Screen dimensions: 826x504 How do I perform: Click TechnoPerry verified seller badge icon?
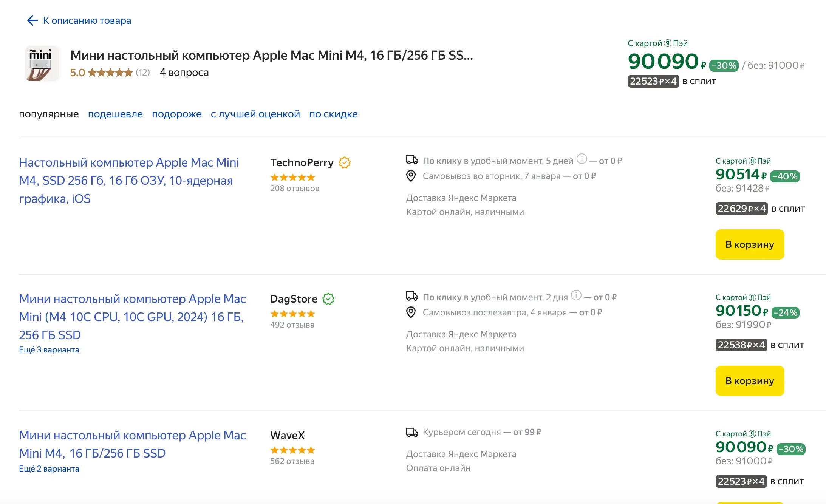click(344, 162)
